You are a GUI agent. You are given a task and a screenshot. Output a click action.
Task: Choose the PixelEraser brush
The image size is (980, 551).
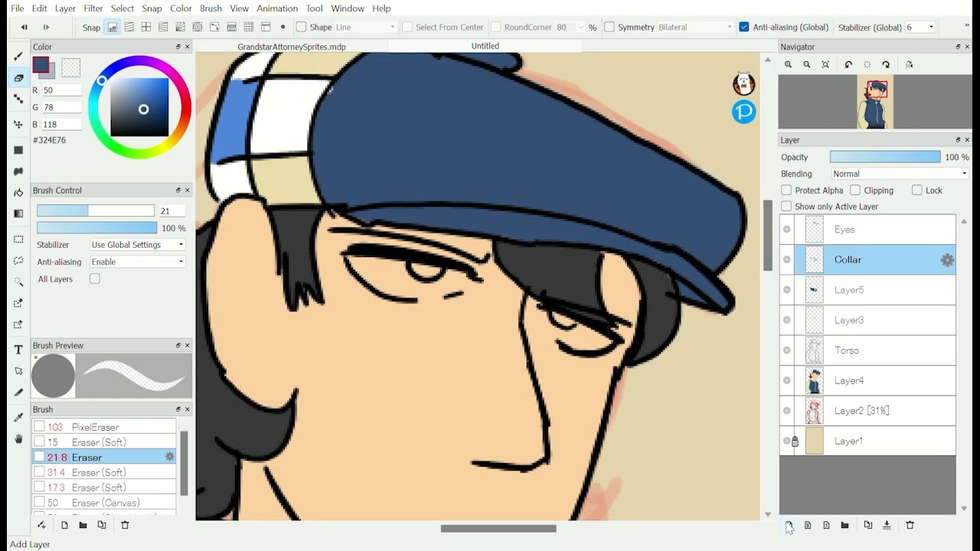click(104, 427)
